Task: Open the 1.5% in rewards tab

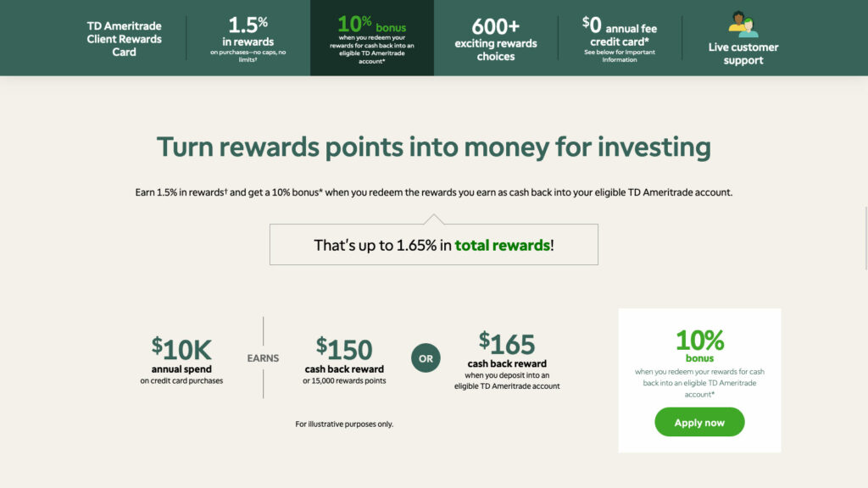Action: click(x=248, y=39)
